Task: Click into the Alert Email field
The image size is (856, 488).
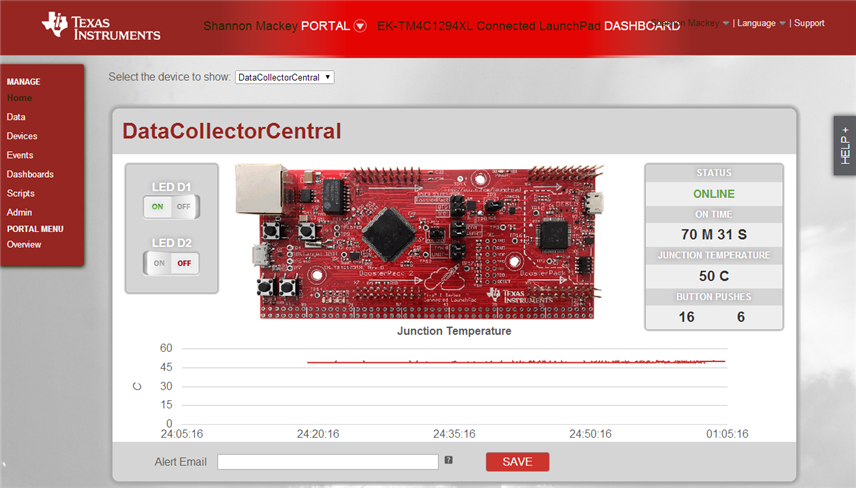Action: click(x=328, y=462)
